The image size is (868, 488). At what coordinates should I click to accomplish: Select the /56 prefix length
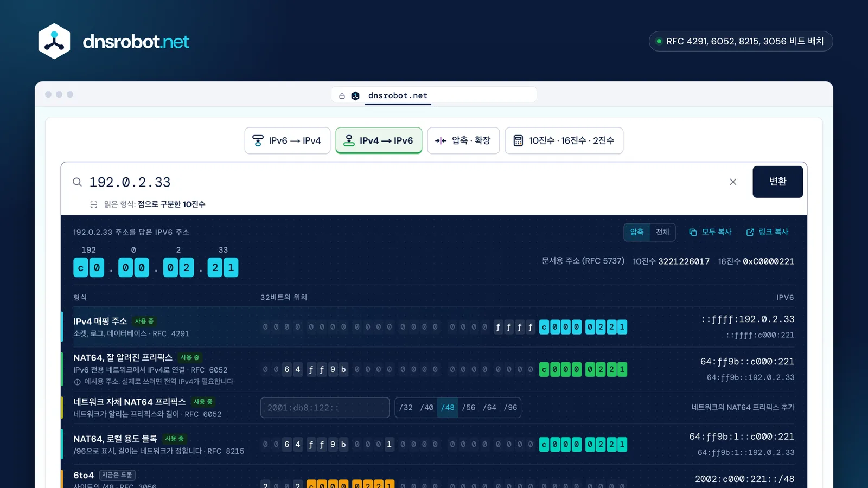pos(469,408)
